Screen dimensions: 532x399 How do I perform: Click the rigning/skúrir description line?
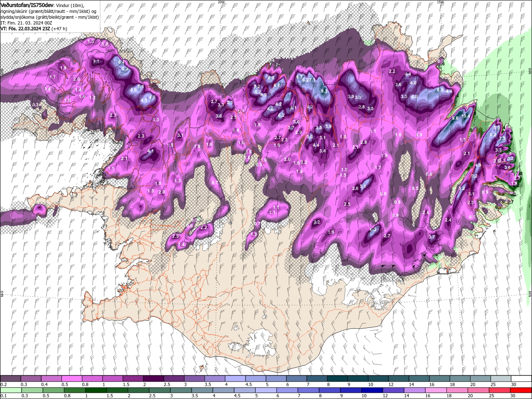point(49,11)
